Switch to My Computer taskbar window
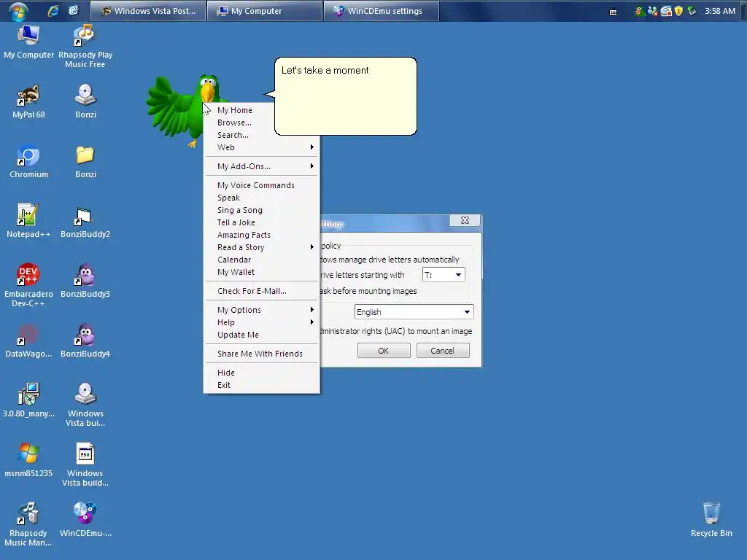The image size is (747, 560). click(x=265, y=11)
